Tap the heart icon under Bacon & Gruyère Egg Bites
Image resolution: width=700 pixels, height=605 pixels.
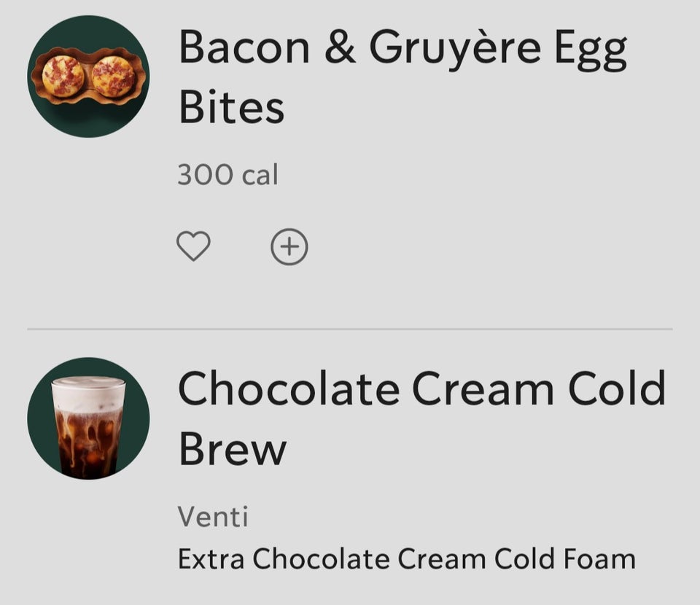(194, 246)
